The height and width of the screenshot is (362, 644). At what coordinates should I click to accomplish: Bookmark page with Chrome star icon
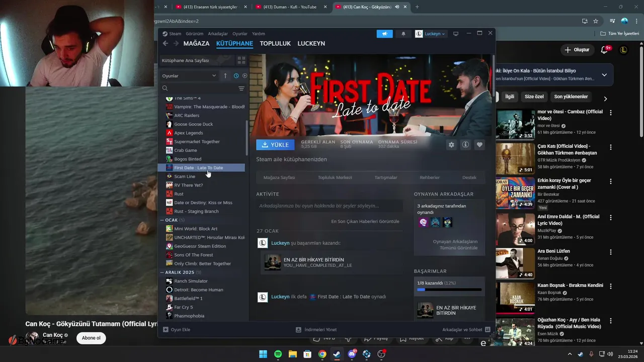596,21
